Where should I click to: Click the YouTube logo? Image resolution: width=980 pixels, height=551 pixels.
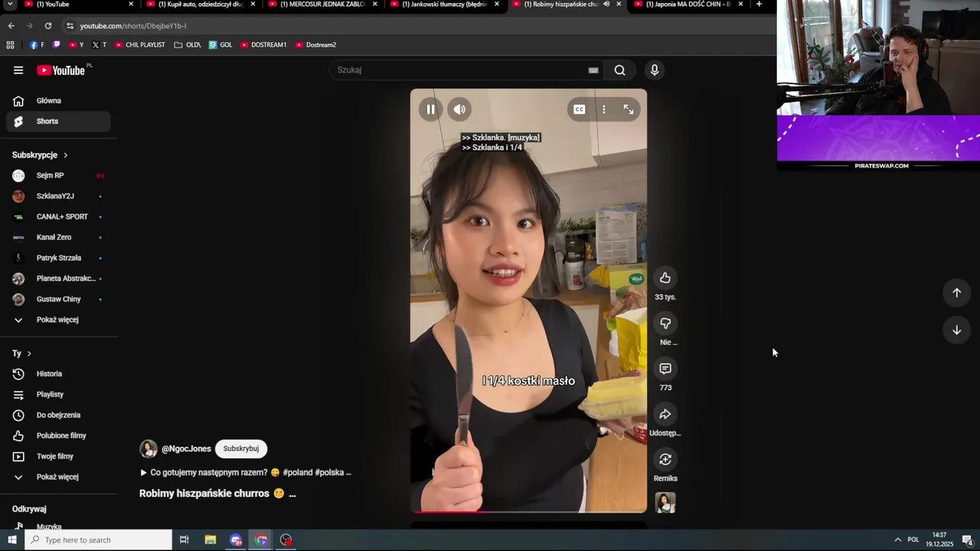tap(61, 70)
